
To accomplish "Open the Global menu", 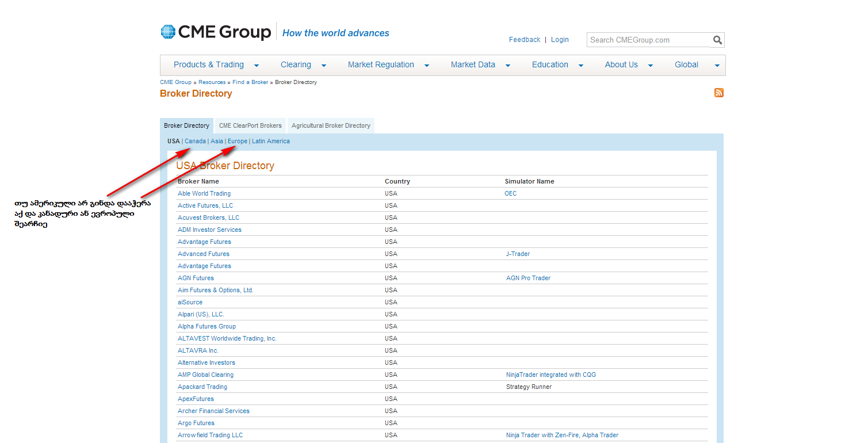I will [x=686, y=64].
